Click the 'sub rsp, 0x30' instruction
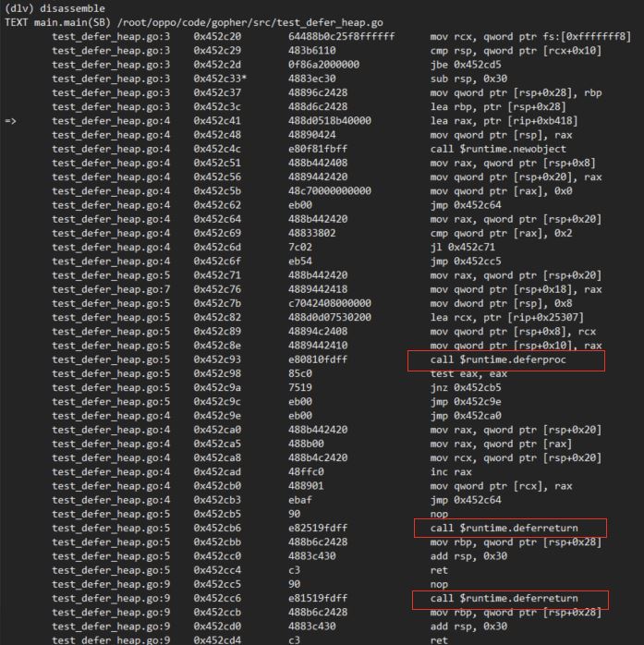 tap(468, 79)
